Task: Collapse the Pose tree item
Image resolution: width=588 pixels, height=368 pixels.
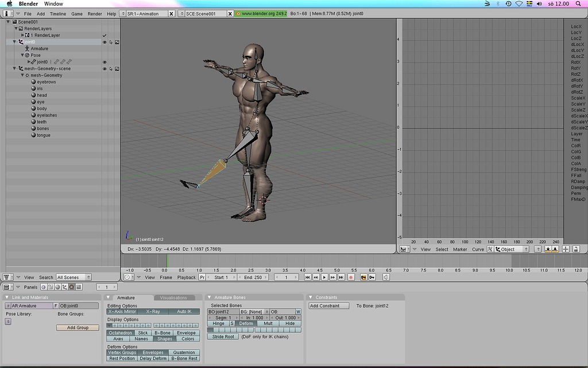Action: pos(22,55)
